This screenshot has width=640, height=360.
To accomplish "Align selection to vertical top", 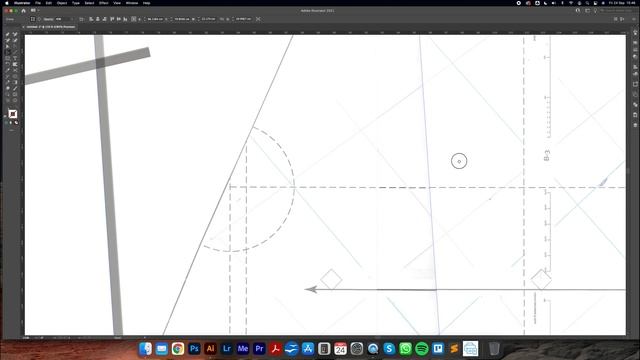I will click(112, 19).
